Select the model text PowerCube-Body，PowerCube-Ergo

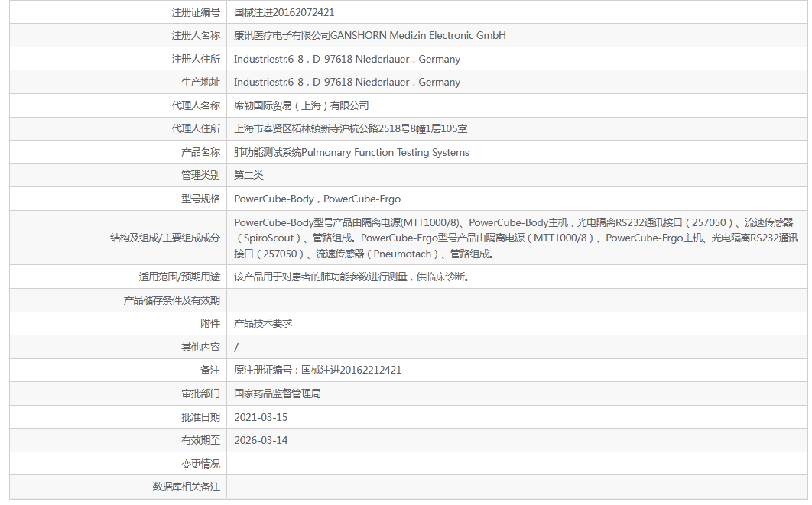(317, 199)
